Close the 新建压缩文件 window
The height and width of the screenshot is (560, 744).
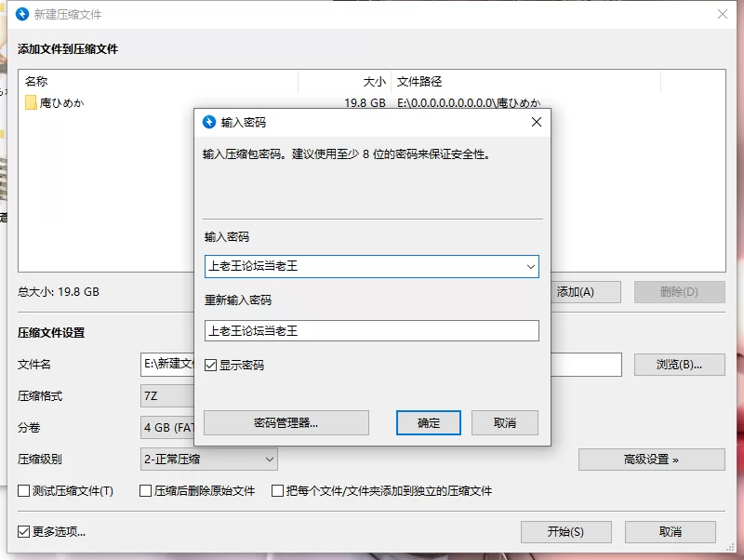click(x=723, y=14)
